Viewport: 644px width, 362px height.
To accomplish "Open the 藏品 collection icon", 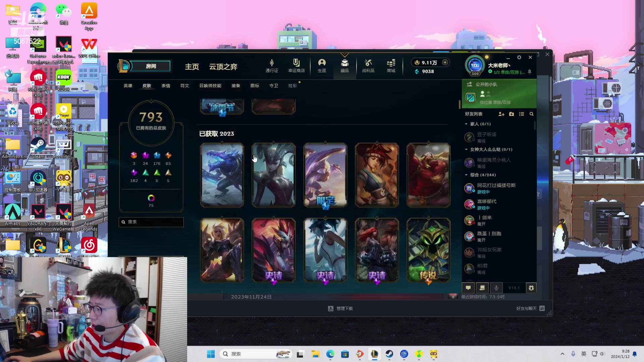I will pyautogui.click(x=345, y=66).
